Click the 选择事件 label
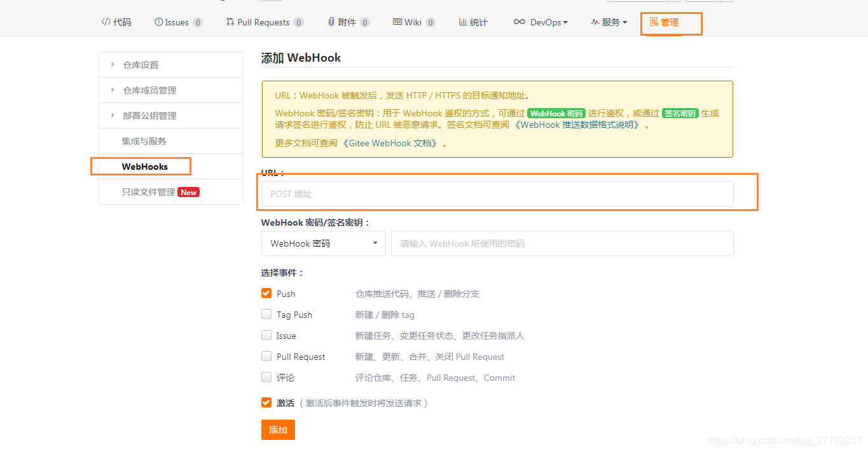 [283, 273]
